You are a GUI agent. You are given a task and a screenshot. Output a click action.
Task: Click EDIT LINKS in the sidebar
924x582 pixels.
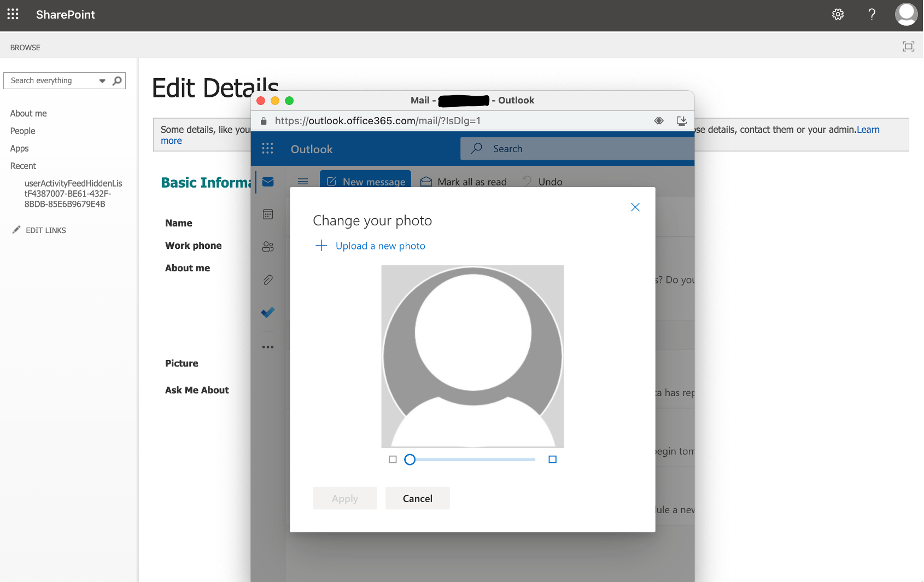click(x=39, y=230)
